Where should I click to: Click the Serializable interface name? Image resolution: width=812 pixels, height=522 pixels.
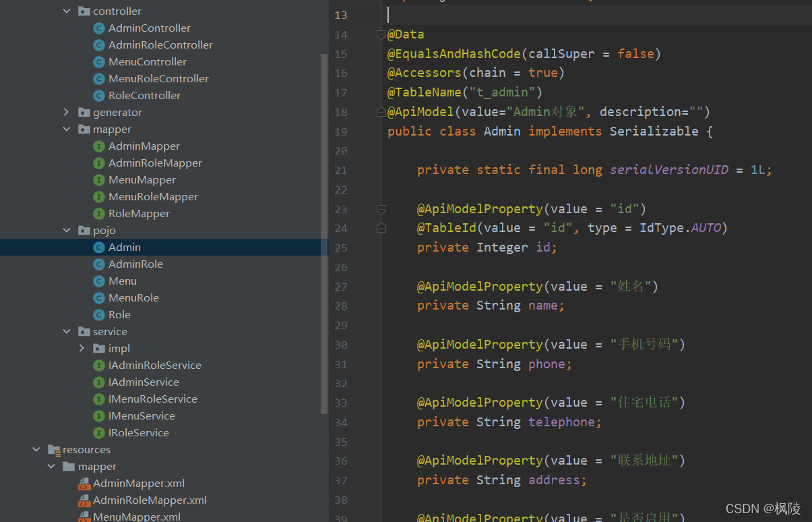pyautogui.click(x=654, y=131)
